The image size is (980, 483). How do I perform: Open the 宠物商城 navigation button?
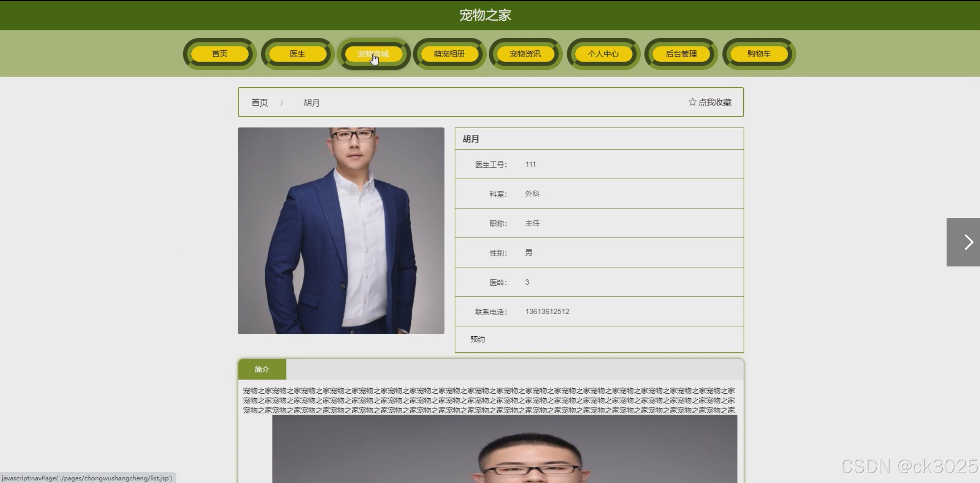tap(374, 54)
